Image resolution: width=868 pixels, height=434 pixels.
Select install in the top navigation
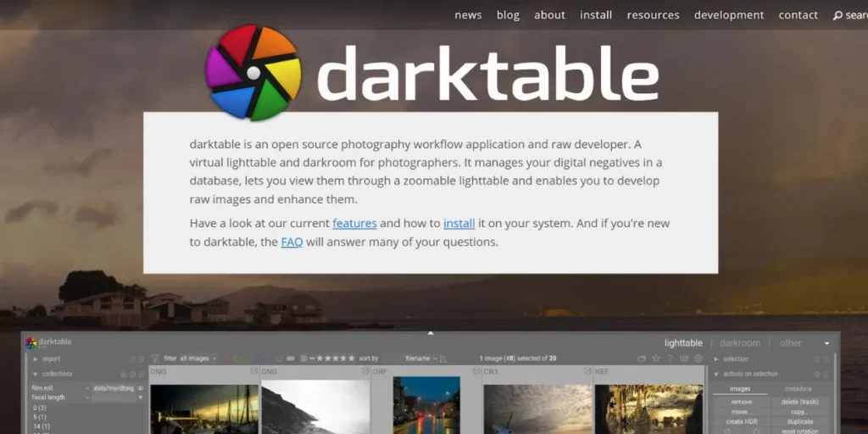[x=596, y=15]
